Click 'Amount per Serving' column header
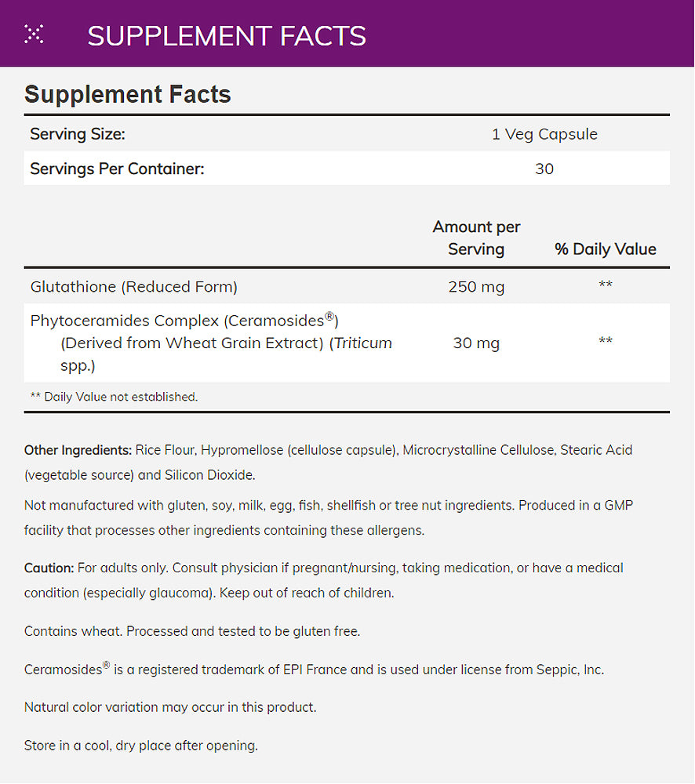Screen dimensions: 695x784 (476, 238)
